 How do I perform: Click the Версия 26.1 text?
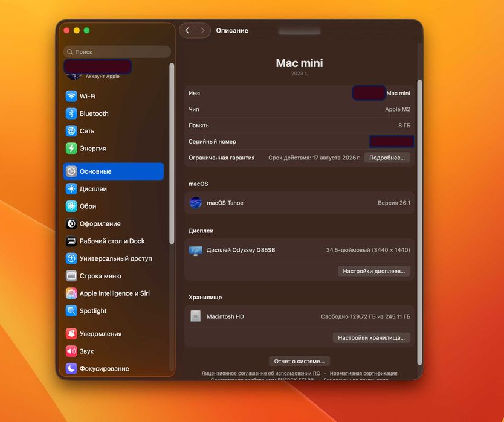394,203
